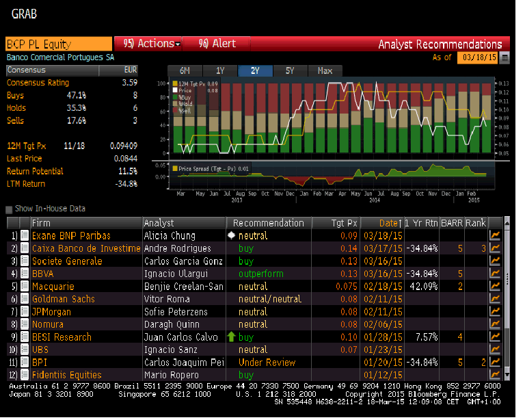525x420 pixels.
Task: Open the Exane BNP Paribas firm link
Action: click(x=71, y=236)
